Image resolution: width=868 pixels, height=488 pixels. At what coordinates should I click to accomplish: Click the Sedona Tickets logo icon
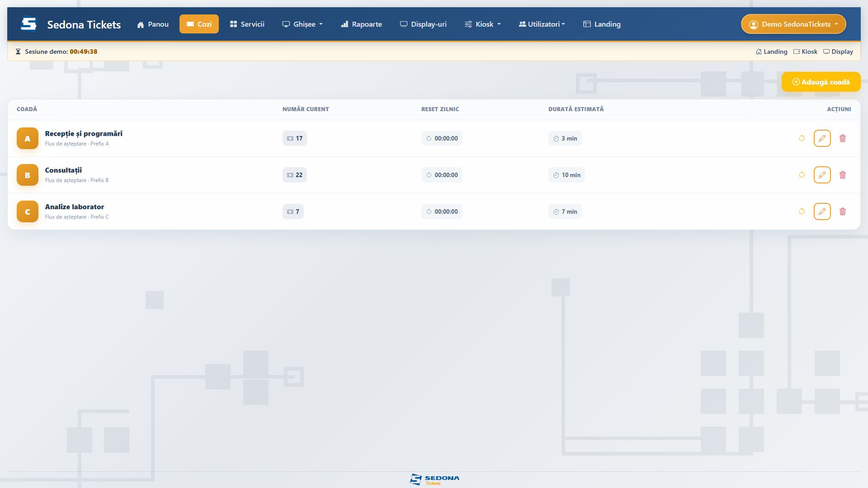[29, 24]
